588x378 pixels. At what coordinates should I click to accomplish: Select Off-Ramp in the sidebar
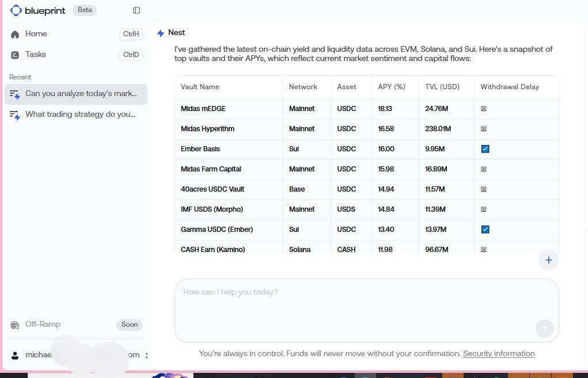[x=76, y=324]
